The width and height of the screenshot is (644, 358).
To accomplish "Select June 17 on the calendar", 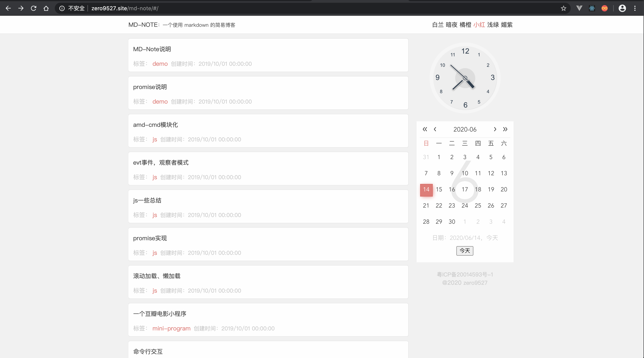I will coord(465,189).
